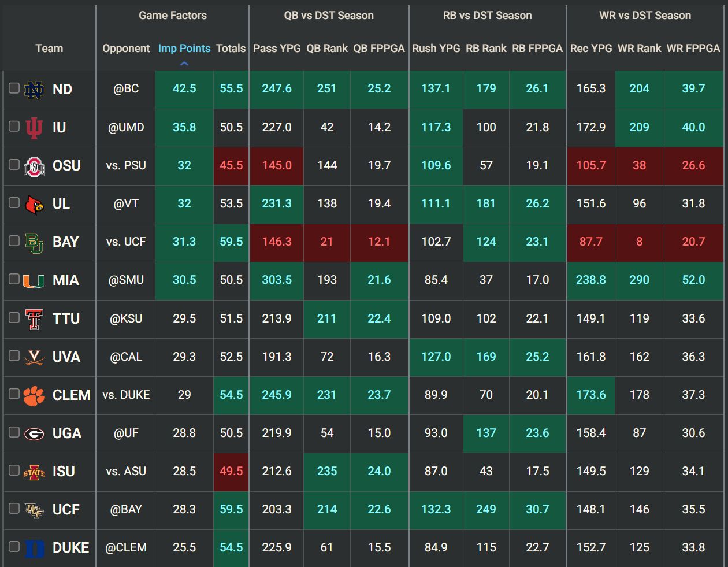This screenshot has width=728, height=567.
Task: Click the Iowa State logo
Action: [34, 472]
